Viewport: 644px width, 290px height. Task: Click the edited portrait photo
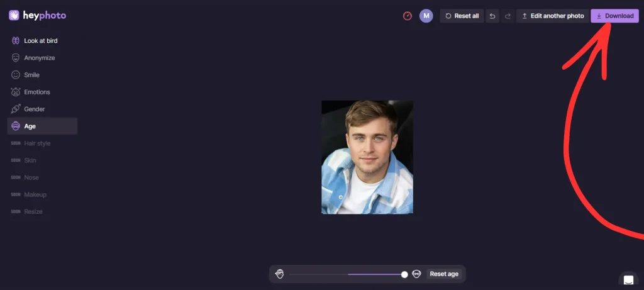tap(367, 157)
